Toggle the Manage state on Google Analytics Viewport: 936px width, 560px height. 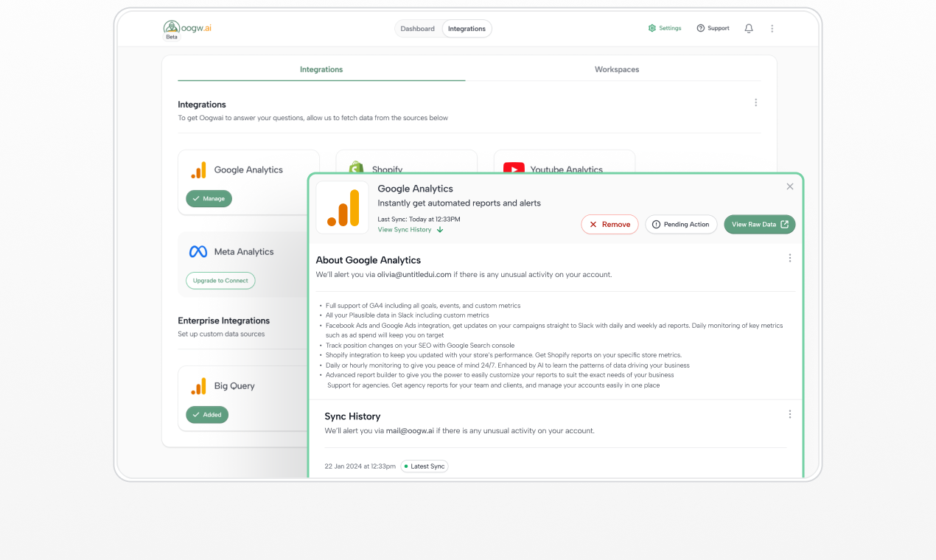click(x=209, y=198)
